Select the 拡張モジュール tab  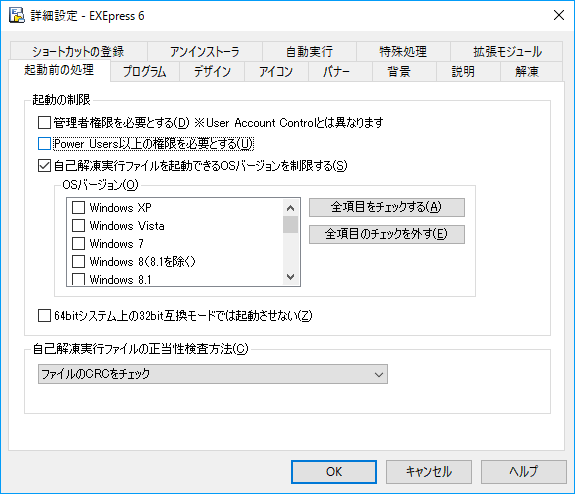pos(507,51)
